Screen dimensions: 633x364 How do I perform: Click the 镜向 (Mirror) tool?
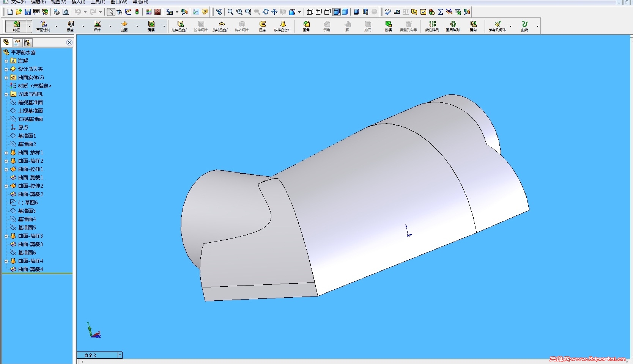click(473, 26)
